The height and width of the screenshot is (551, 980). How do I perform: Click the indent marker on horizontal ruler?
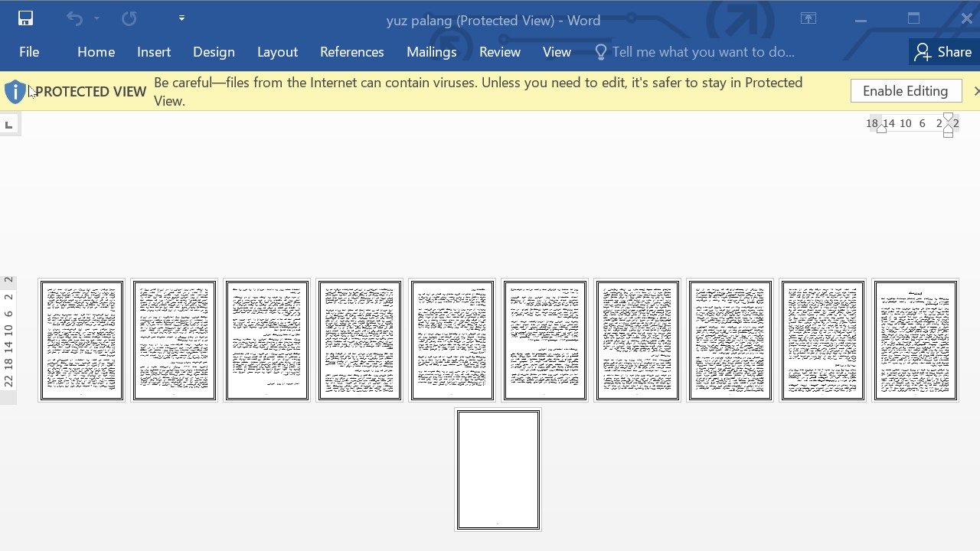[x=948, y=125]
